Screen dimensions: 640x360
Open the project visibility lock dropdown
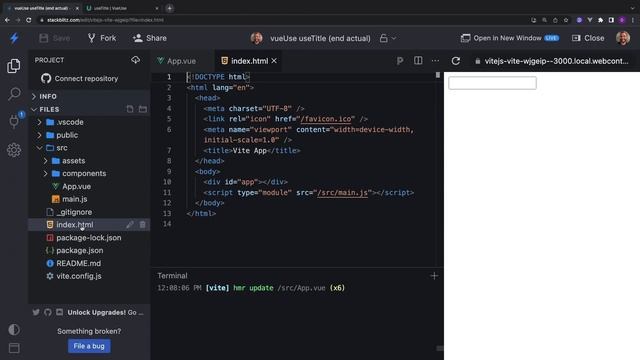pyautogui.click(x=388, y=38)
